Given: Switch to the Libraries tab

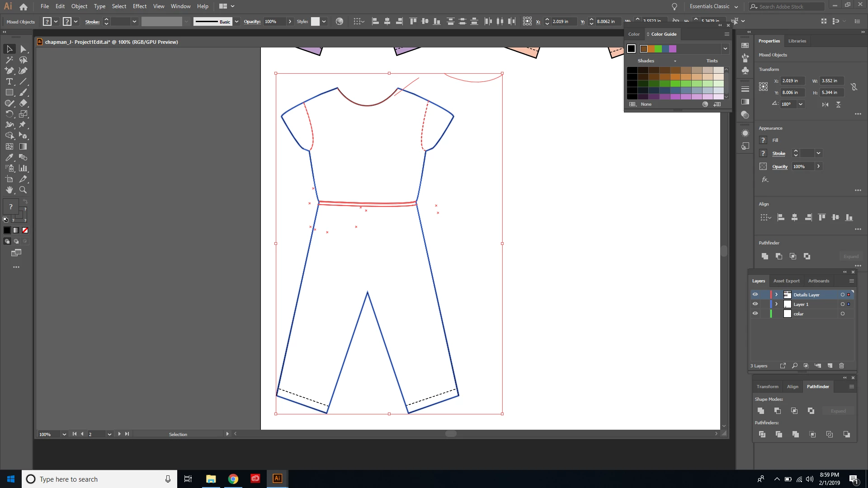Looking at the screenshot, I should click(797, 41).
